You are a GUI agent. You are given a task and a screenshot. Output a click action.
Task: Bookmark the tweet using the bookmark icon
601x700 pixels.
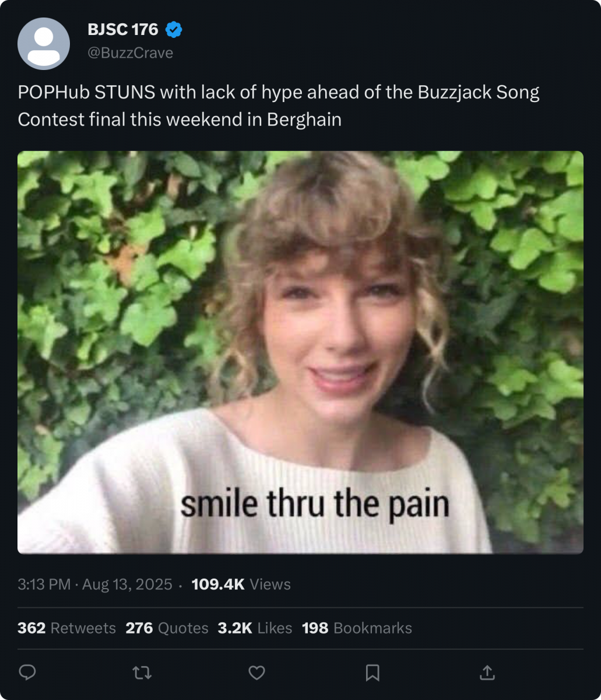[372, 673]
